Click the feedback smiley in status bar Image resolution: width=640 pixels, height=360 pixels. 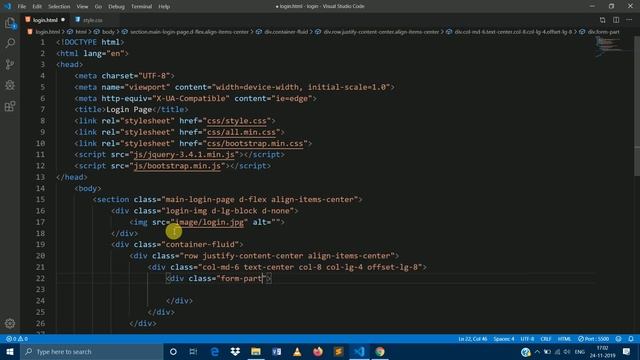(618, 339)
